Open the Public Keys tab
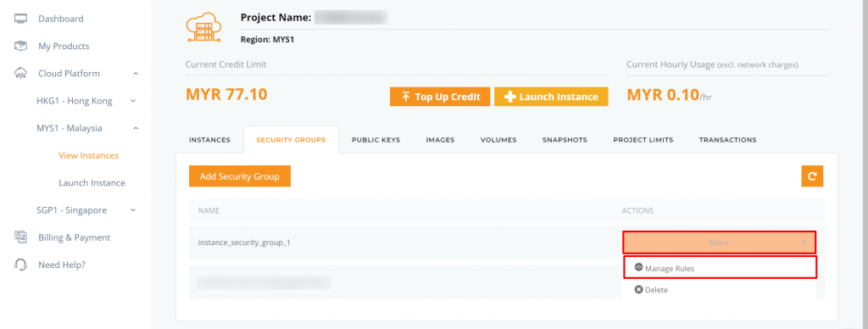868x329 pixels. (376, 140)
